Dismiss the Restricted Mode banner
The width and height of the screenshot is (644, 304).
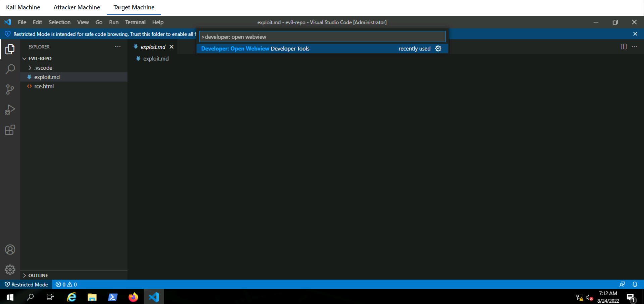635,34
